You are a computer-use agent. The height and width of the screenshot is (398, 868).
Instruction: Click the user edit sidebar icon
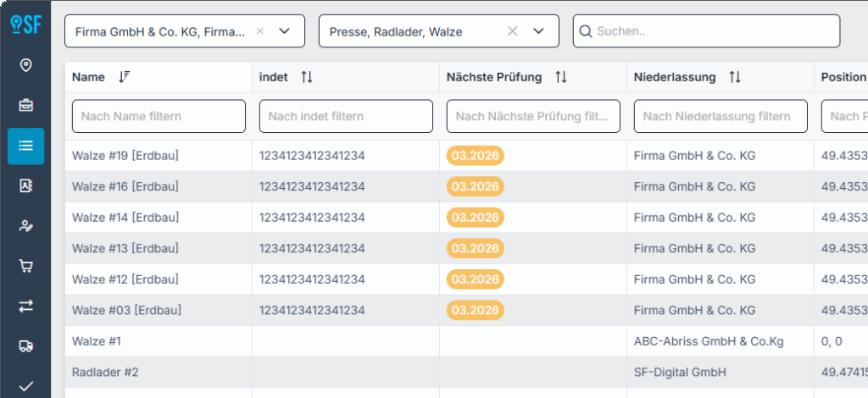25,226
